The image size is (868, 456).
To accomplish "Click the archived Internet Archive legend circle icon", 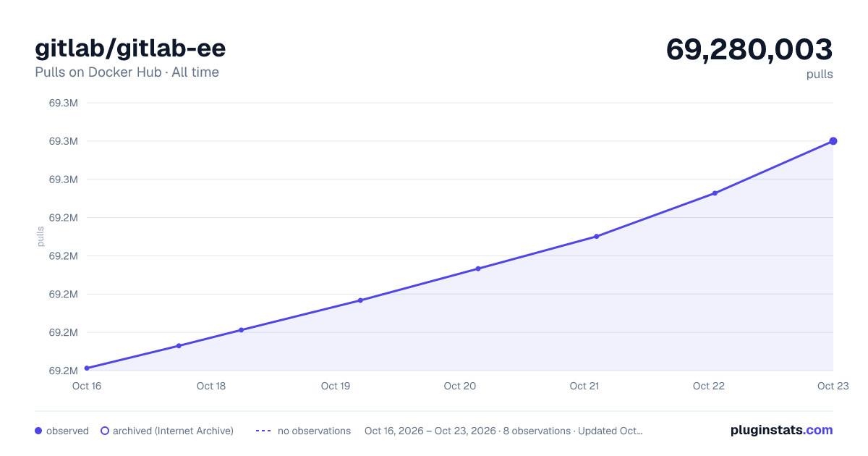I will pos(105,431).
